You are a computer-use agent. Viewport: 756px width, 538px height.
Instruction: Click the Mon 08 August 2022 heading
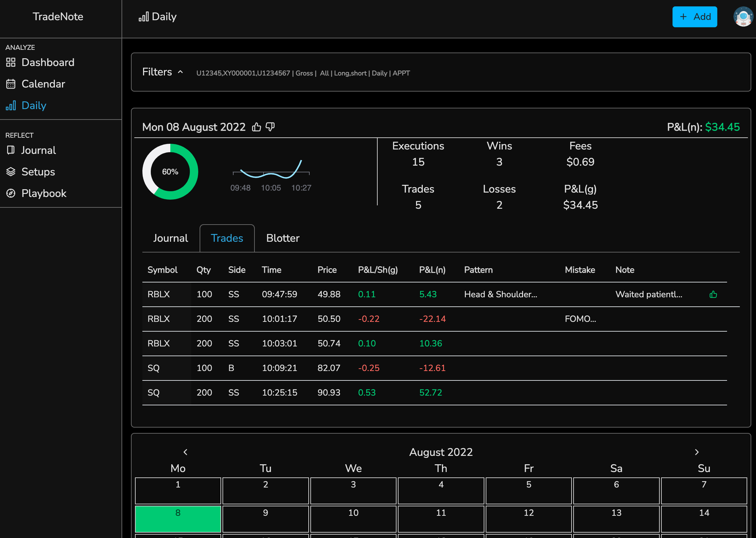pyautogui.click(x=194, y=127)
